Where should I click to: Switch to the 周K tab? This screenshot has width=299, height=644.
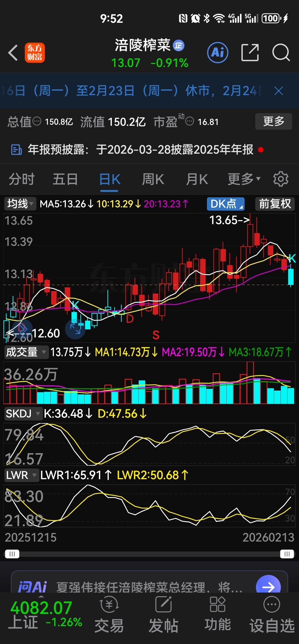pyautogui.click(x=153, y=179)
